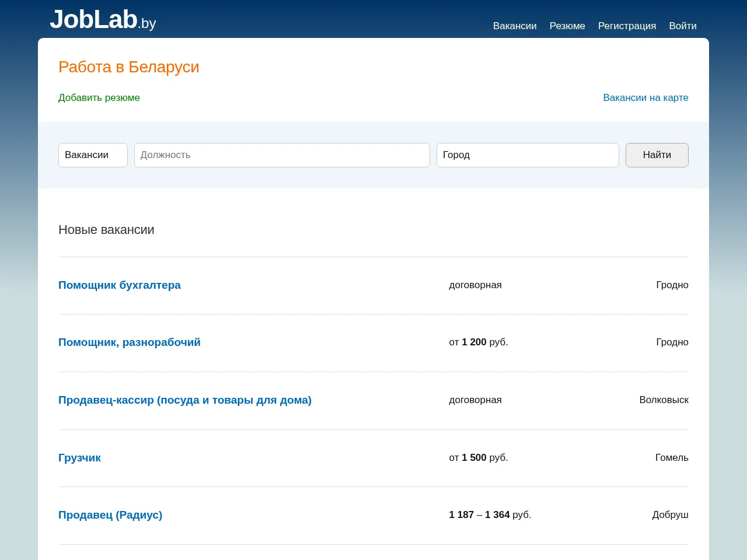
Task: Focus the Должность input field
Action: click(x=282, y=155)
